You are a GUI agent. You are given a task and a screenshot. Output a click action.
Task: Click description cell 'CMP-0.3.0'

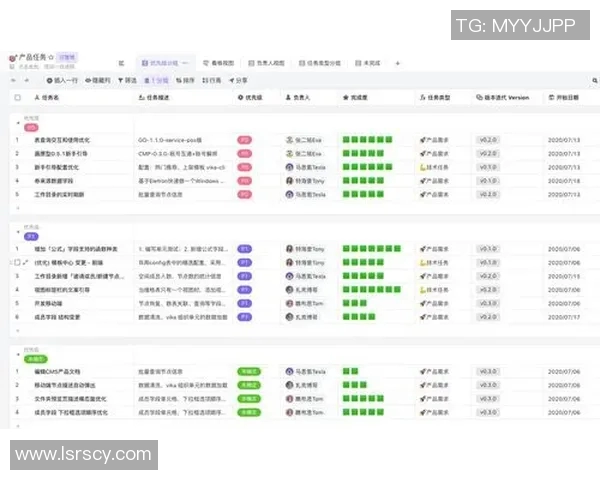[x=178, y=153]
